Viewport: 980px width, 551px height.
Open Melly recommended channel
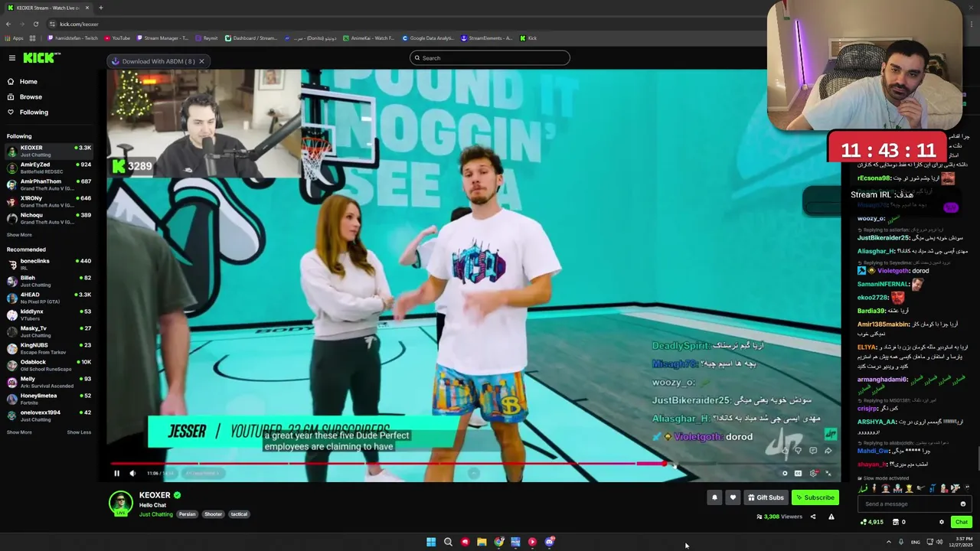49,382
